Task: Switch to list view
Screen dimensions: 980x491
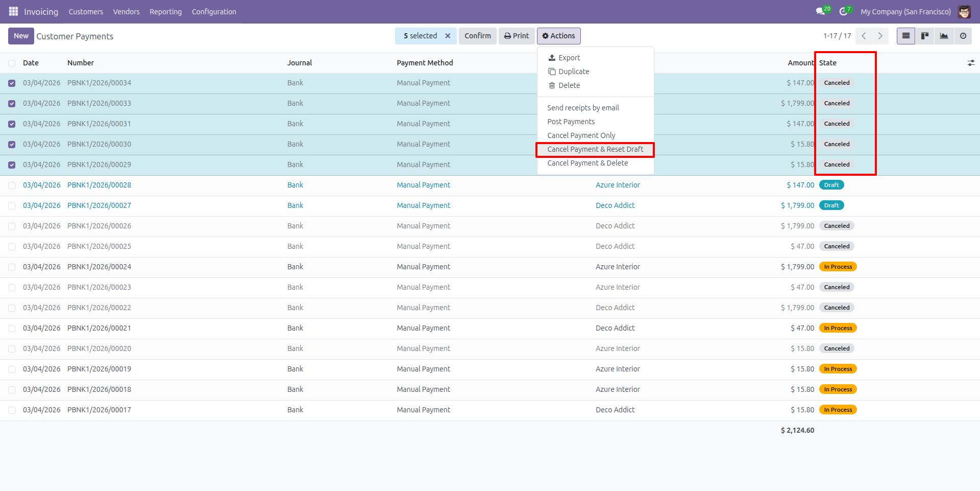Action: click(906, 36)
